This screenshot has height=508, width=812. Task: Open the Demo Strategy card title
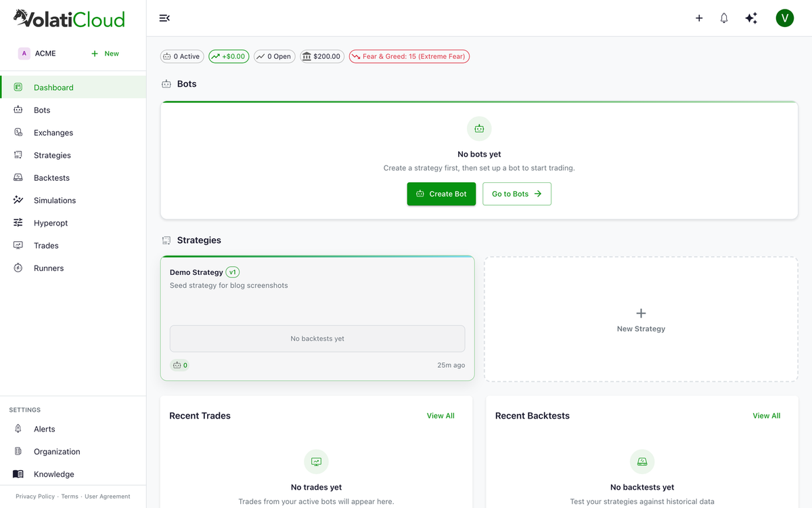pyautogui.click(x=196, y=272)
